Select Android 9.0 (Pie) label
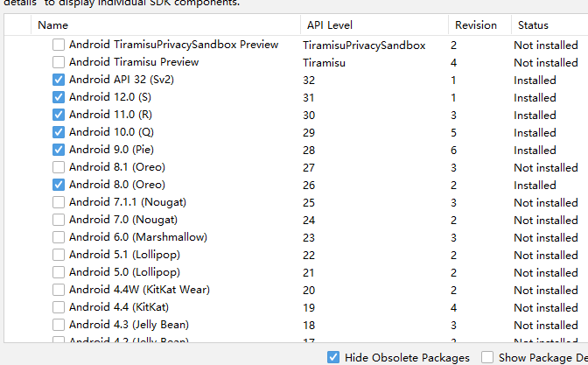Viewport: 588px width, 365px height. point(111,150)
